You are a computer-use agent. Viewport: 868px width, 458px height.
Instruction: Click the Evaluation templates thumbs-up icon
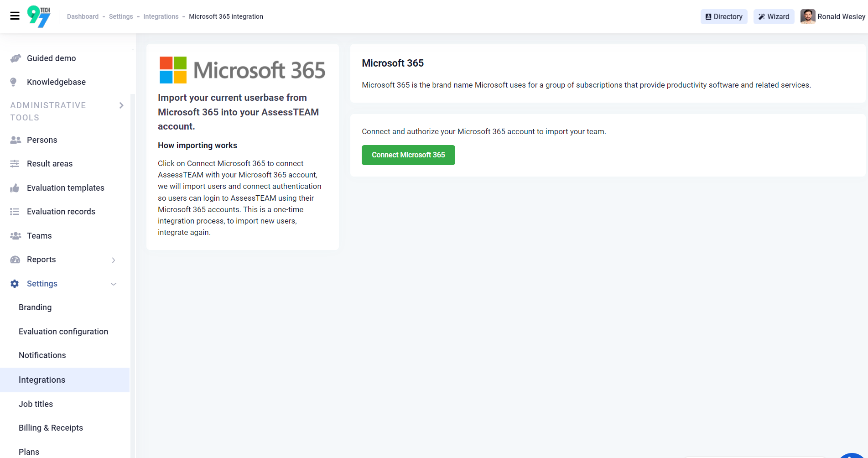[x=15, y=188]
